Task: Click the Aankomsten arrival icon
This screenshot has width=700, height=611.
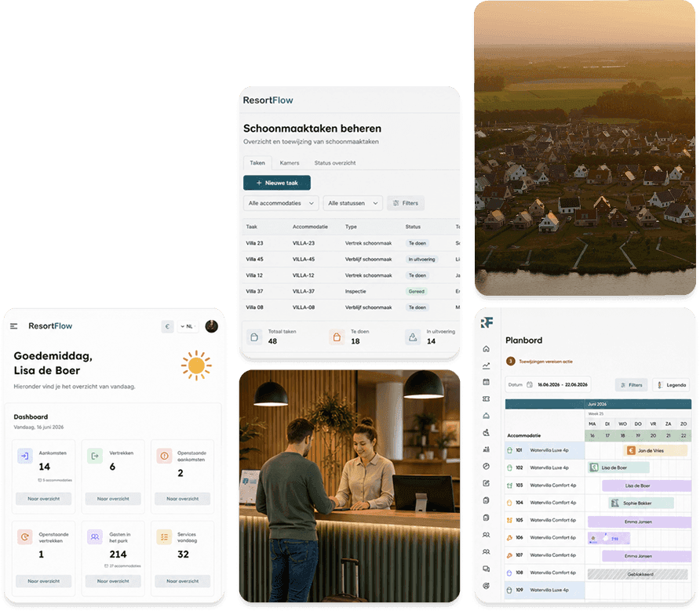Action: tap(25, 456)
